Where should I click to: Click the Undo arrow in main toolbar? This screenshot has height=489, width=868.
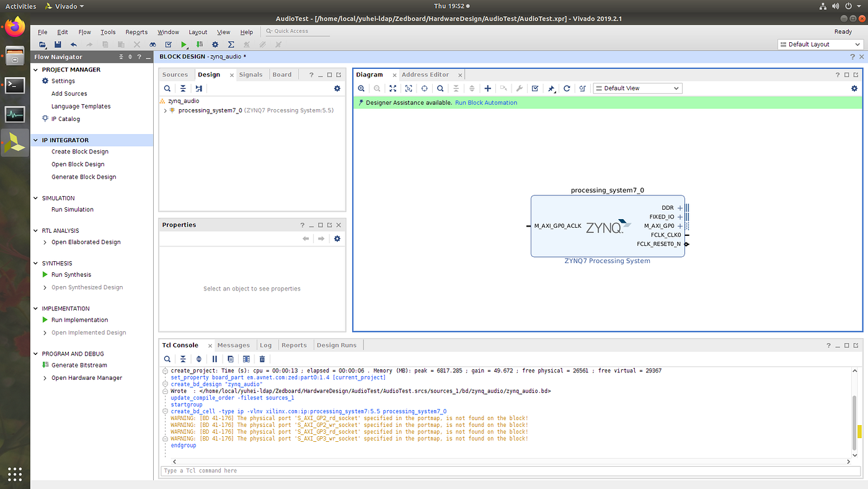pos(74,45)
